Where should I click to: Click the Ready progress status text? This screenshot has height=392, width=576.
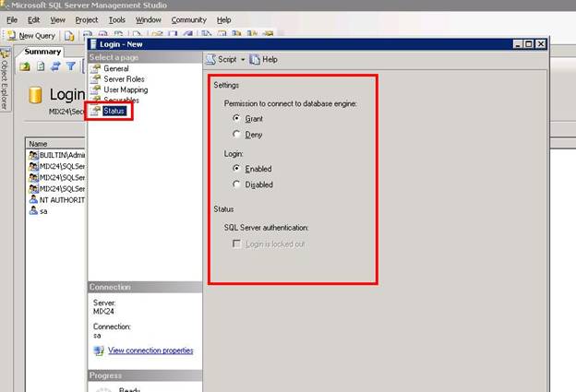point(129,389)
